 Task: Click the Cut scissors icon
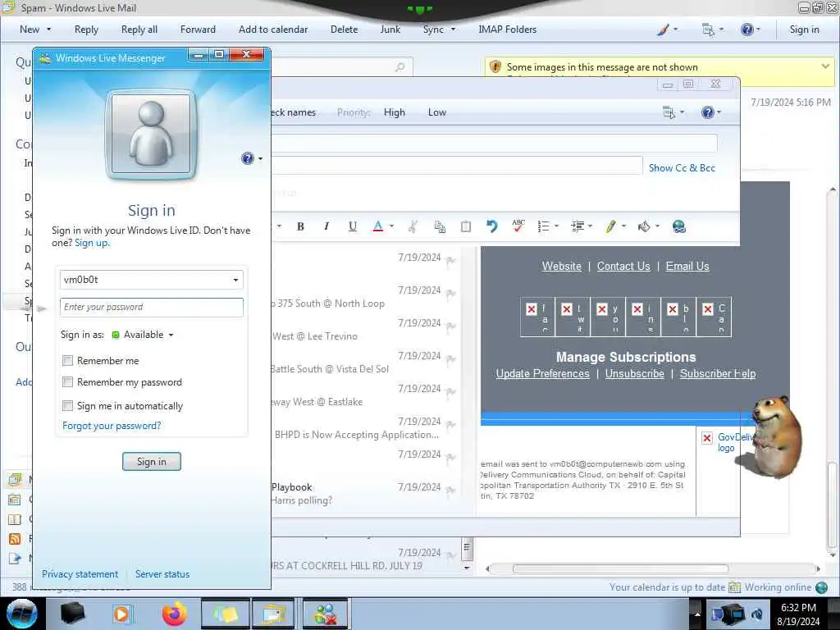pyautogui.click(x=413, y=226)
